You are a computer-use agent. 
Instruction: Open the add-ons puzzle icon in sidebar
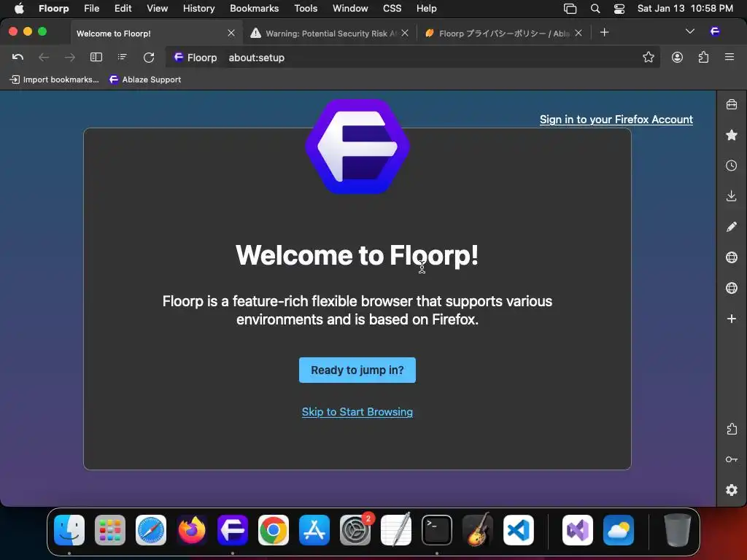(x=731, y=429)
